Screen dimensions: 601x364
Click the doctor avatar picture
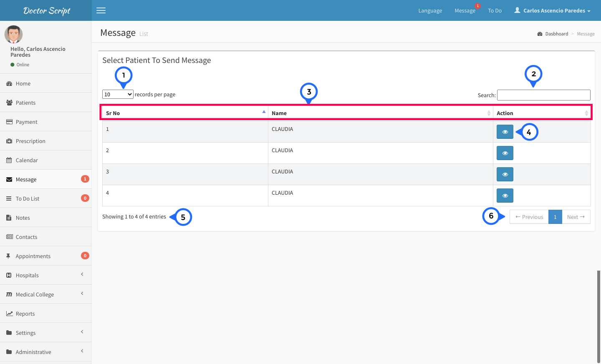click(x=13, y=35)
